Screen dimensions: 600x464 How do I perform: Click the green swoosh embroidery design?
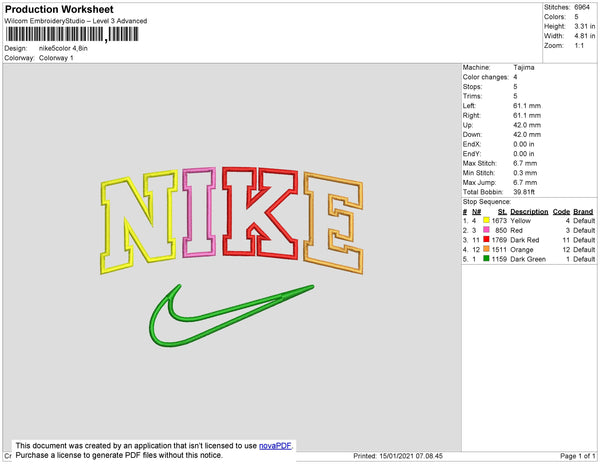[x=231, y=315]
